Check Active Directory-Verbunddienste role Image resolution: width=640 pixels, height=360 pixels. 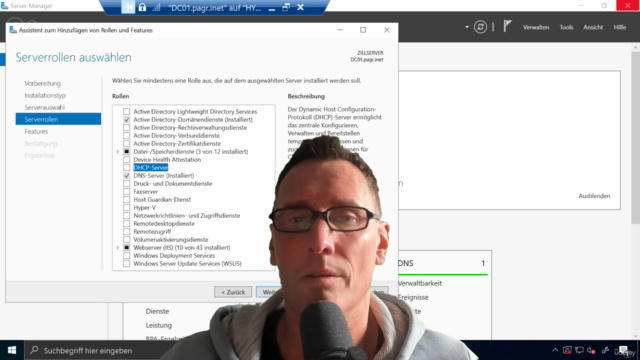127,136
